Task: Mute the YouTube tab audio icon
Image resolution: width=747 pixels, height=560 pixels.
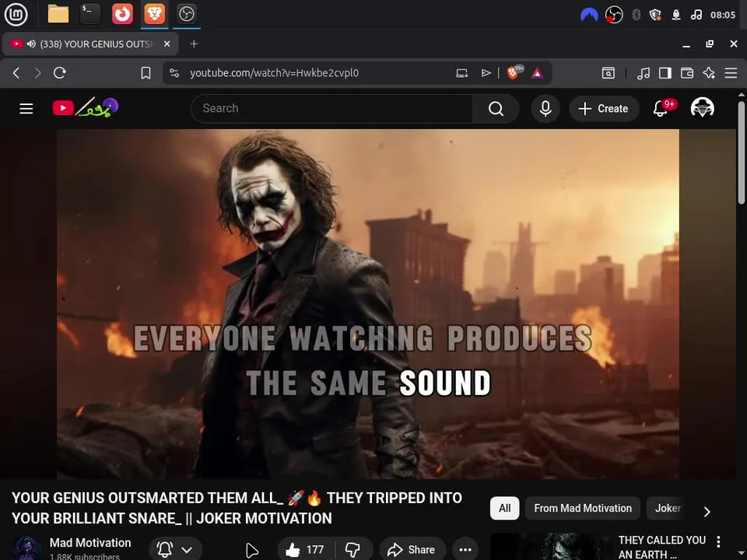Action: [x=31, y=44]
